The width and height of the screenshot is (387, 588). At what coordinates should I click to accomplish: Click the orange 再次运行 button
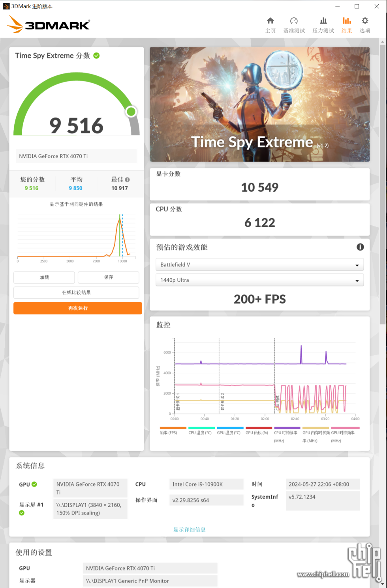(x=78, y=308)
